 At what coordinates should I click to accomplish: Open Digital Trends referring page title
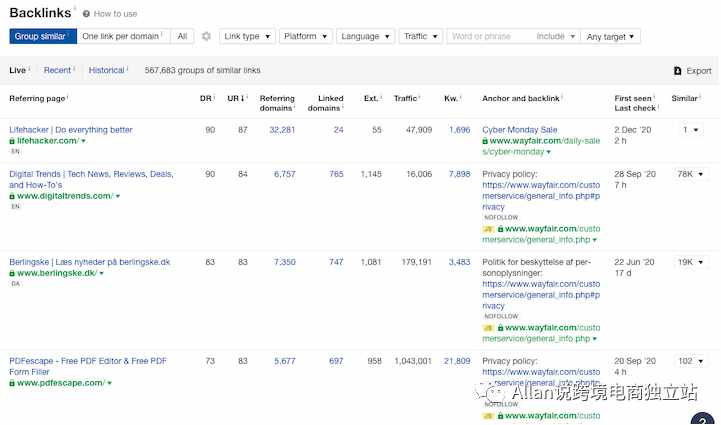[92, 179]
